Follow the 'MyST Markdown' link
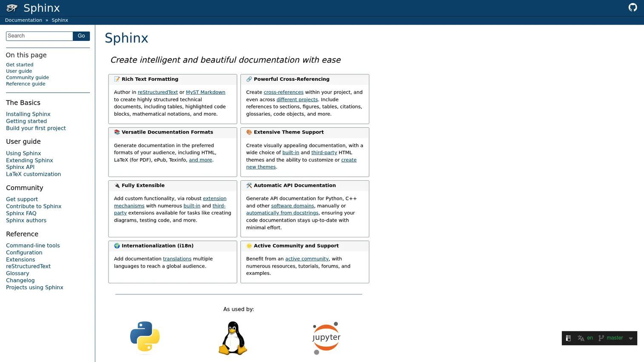Viewport: 644px width, 362px height. 205,92
